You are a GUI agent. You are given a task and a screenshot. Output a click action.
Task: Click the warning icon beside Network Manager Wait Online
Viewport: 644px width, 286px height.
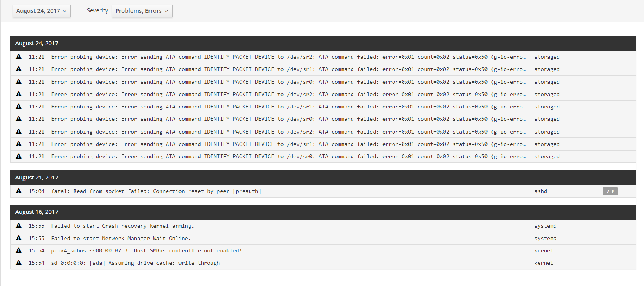click(x=19, y=238)
